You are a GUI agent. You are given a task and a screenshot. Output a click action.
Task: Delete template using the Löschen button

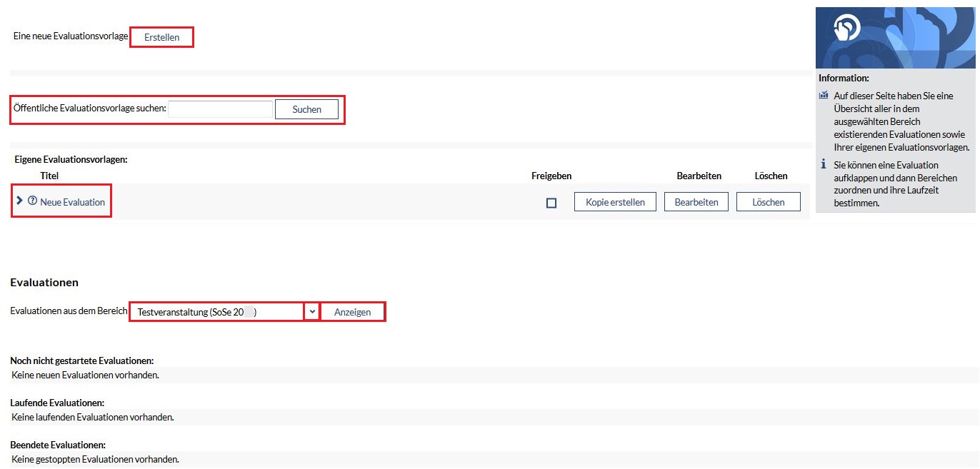pos(768,202)
